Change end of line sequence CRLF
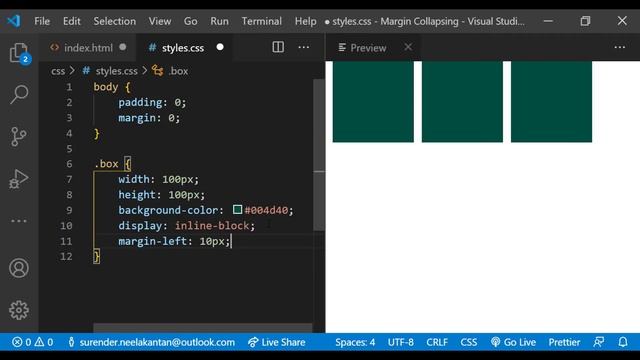 pos(437,342)
